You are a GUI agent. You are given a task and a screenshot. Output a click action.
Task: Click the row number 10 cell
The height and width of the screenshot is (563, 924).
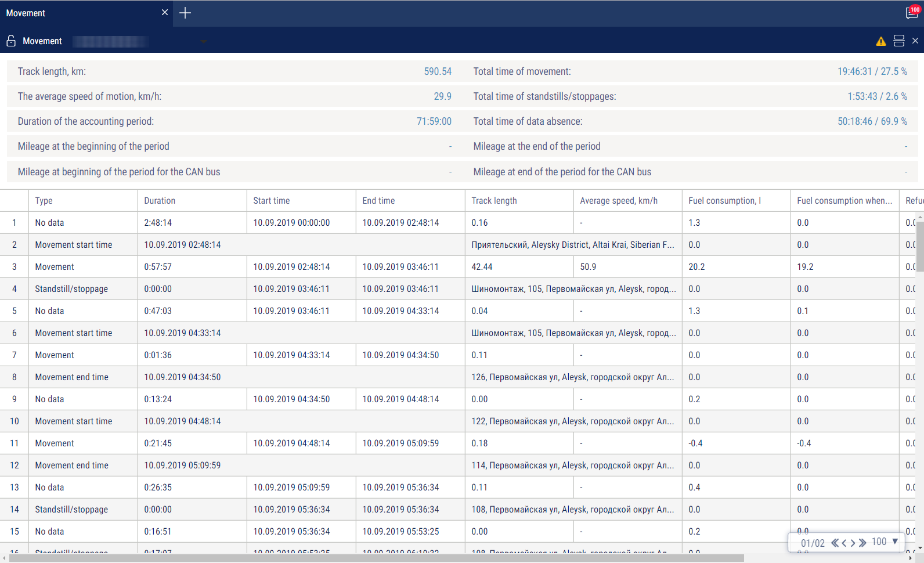coord(15,421)
